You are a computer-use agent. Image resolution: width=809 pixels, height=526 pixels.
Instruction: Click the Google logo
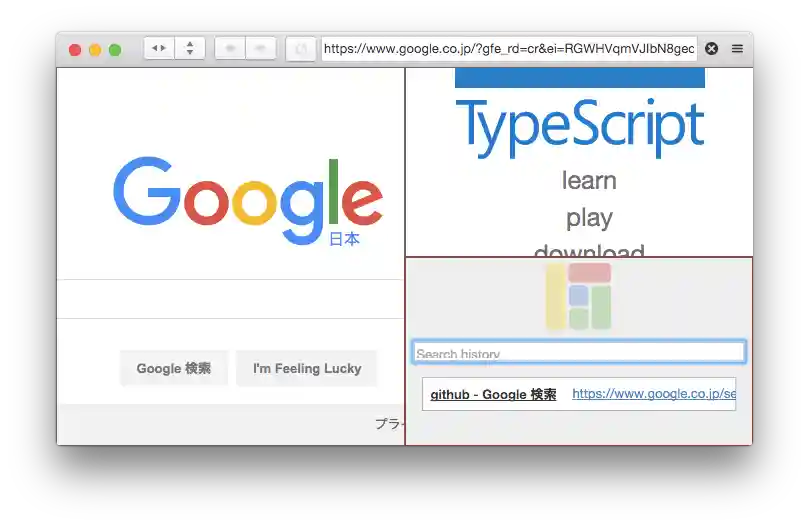tap(248, 201)
